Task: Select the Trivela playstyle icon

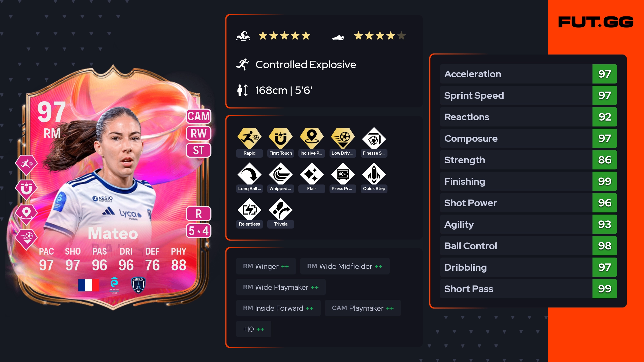Action: click(280, 209)
